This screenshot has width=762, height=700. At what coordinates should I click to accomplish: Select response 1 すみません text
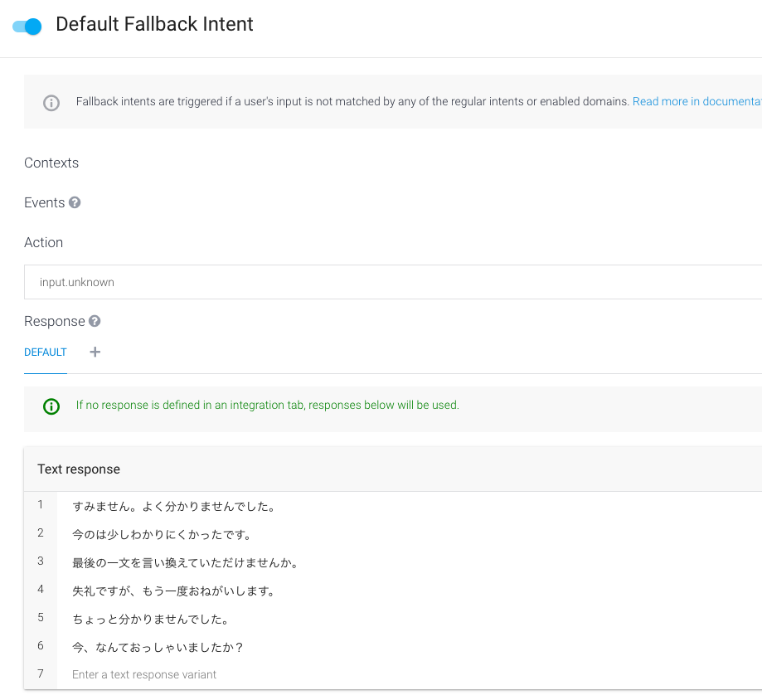pyautogui.click(x=173, y=506)
